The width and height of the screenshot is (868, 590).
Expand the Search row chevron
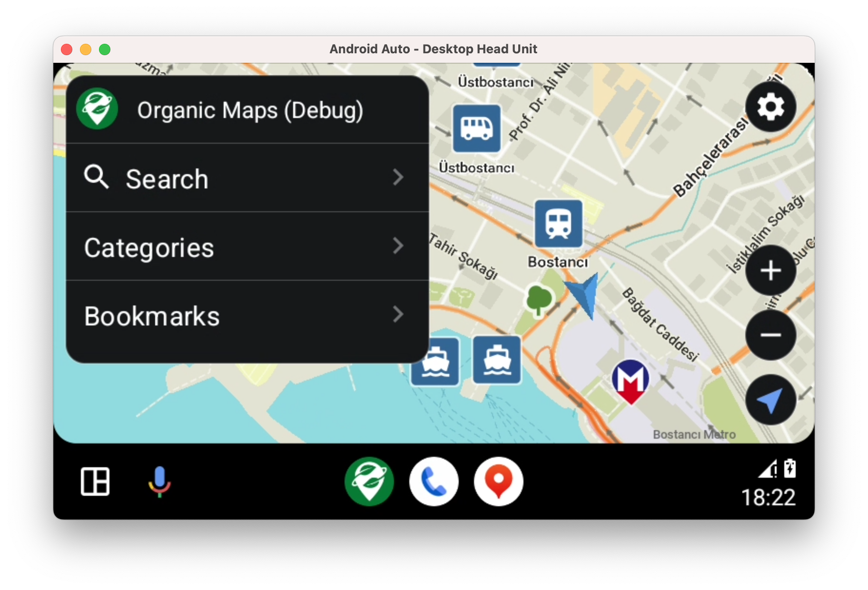[398, 177]
